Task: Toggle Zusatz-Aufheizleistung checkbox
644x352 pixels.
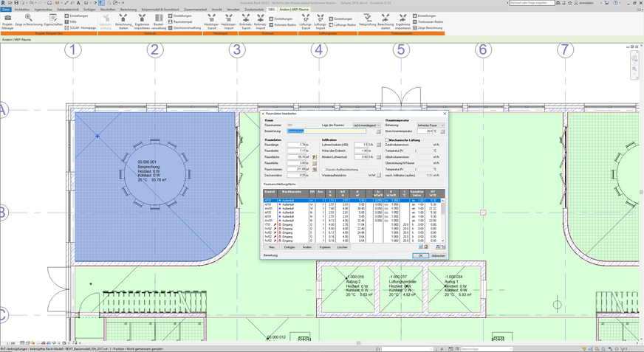Action: click(323, 170)
